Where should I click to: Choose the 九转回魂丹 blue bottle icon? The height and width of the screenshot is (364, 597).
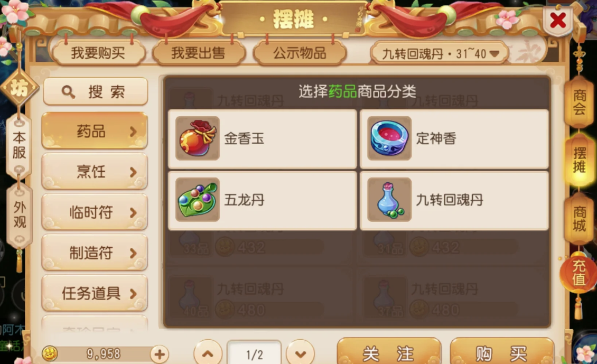coord(389,200)
